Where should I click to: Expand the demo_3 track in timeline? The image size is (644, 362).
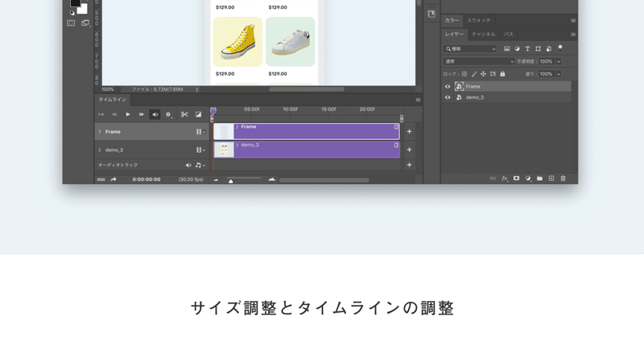(99, 150)
